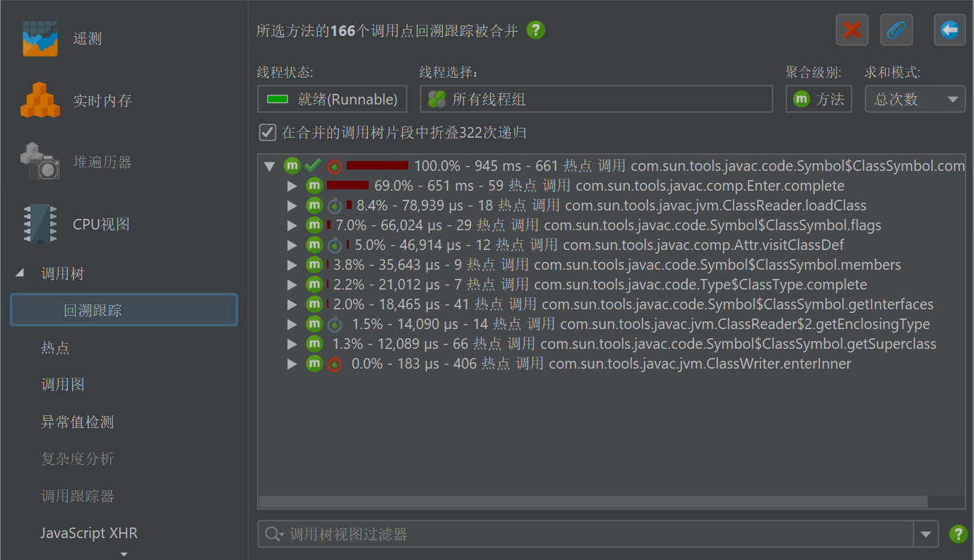974x560 pixels.
Task: Click the blue back arrow button
Action: (x=949, y=30)
